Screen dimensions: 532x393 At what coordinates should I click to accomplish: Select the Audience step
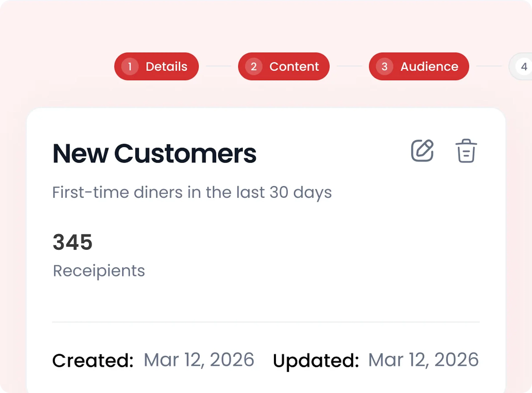(x=419, y=66)
